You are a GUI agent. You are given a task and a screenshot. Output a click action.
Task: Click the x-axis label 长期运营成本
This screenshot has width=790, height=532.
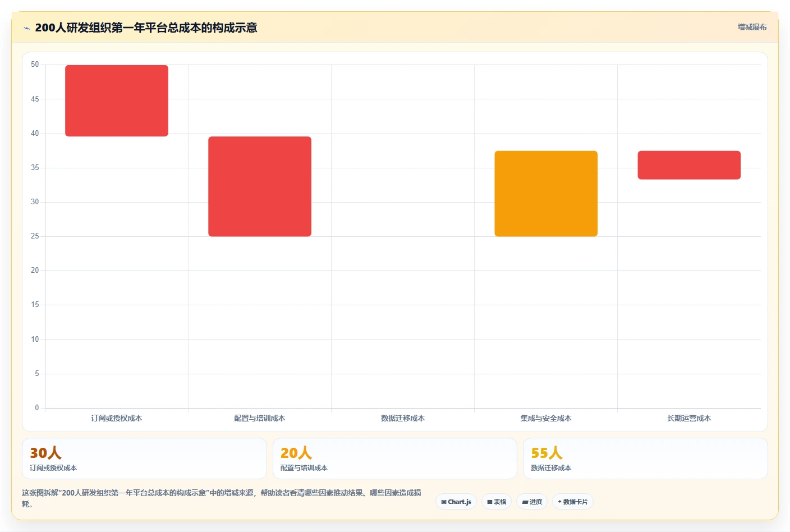[689, 418]
